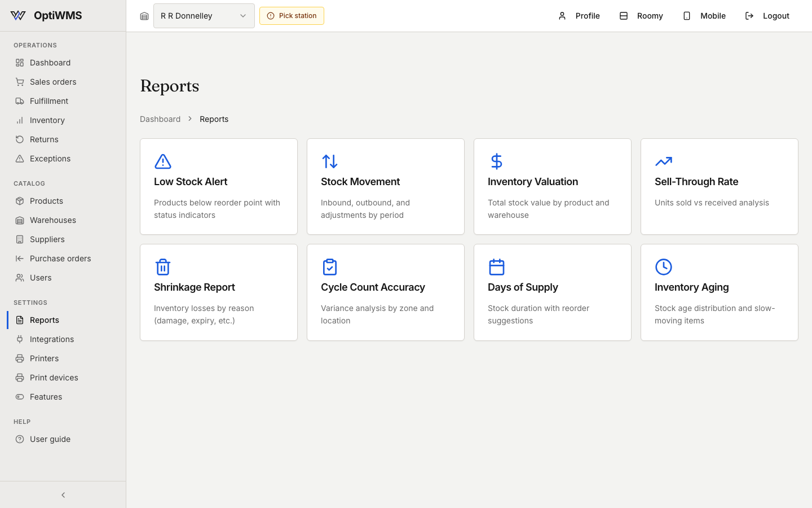Click the Suppliers building icon

click(20, 239)
